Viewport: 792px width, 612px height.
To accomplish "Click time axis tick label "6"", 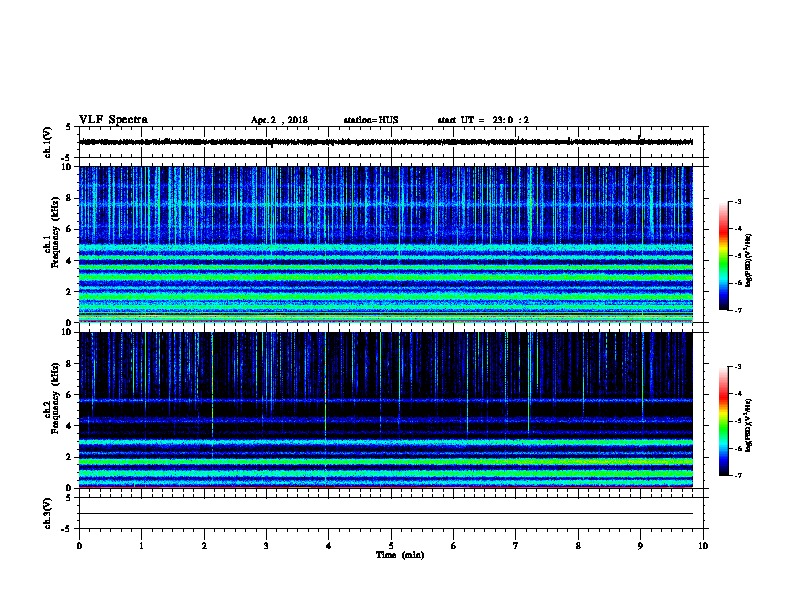I will coord(454,545).
